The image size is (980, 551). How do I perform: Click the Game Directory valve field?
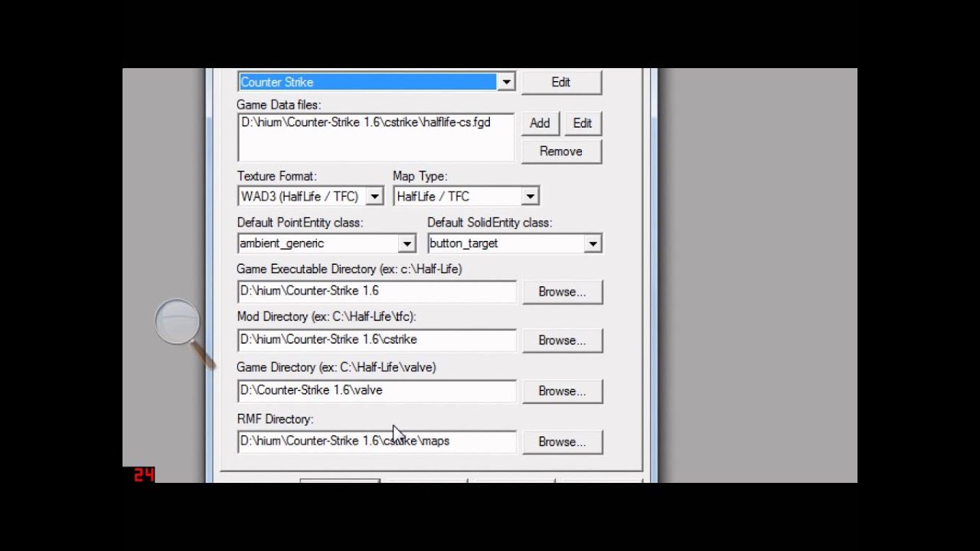[377, 390]
